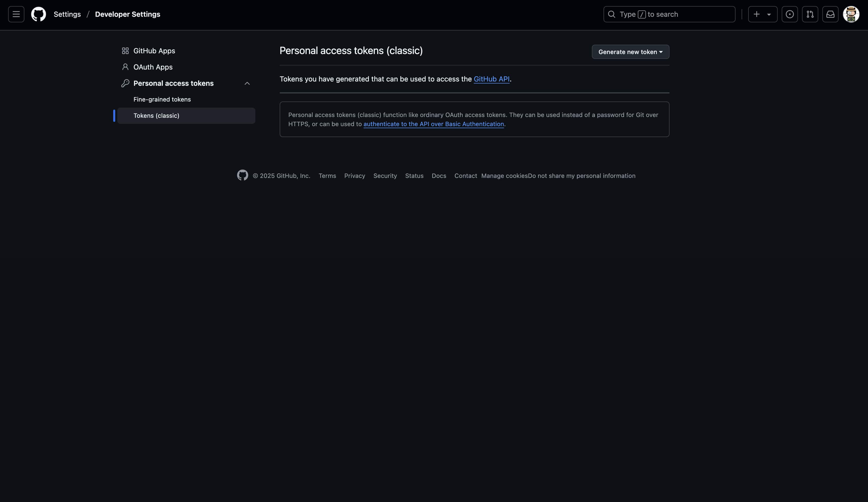Open the Docs footer link
This screenshot has height=502, width=868.
click(x=439, y=176)
